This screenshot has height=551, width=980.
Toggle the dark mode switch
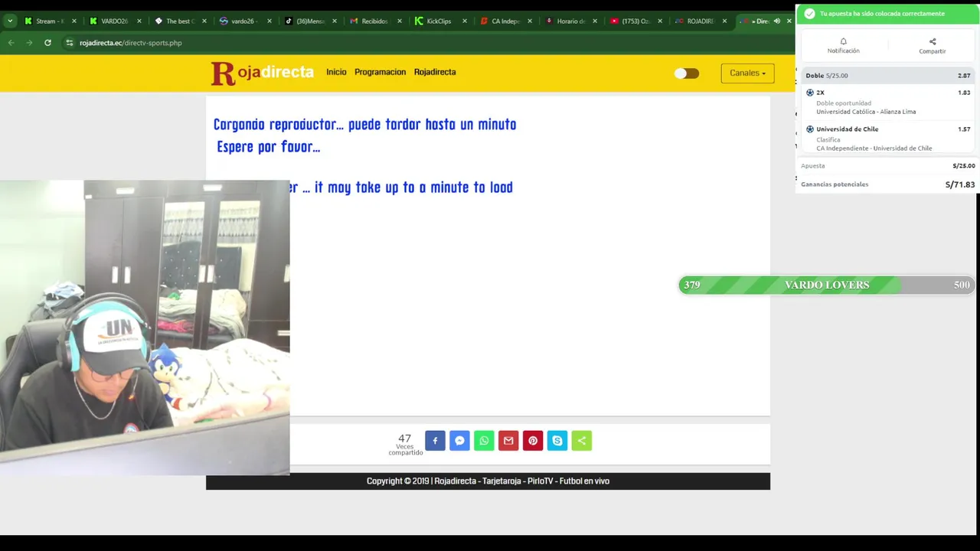tap(686, 73)
